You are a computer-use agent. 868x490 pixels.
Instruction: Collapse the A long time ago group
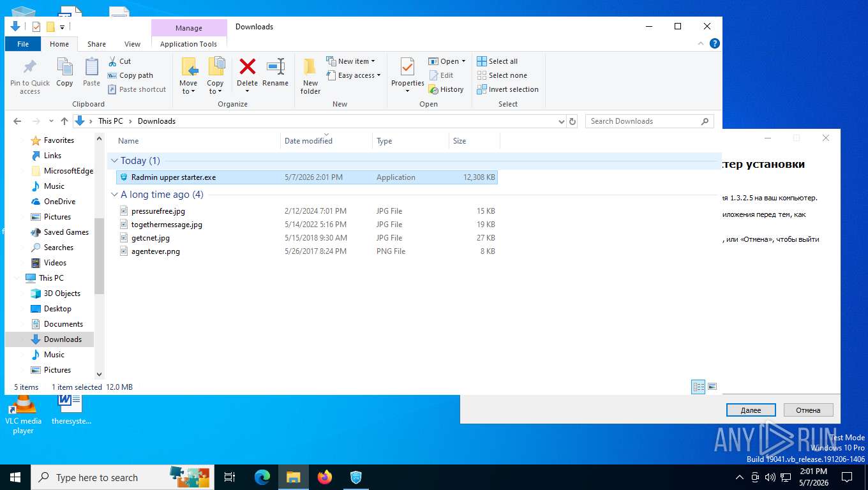coord(114,195)
